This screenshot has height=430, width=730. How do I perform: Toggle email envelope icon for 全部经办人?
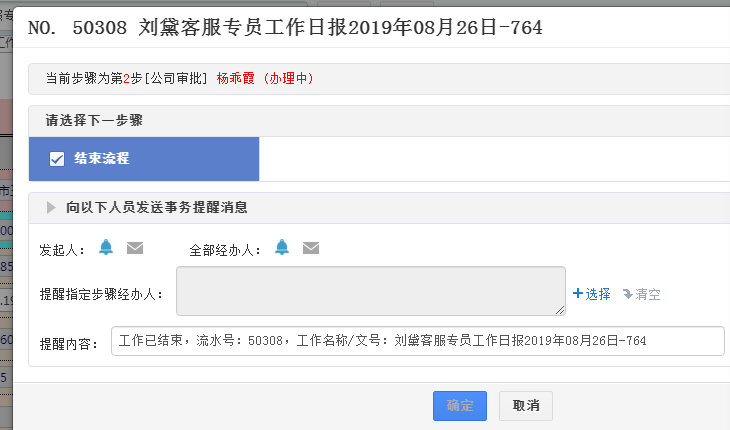tap(311, 248)
